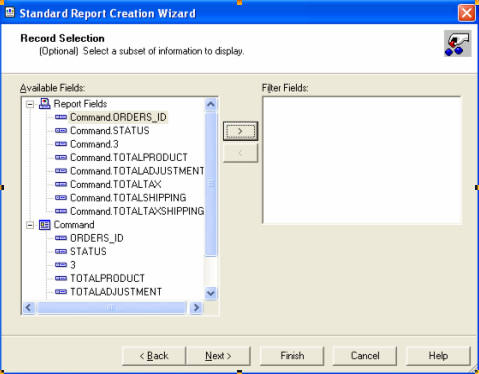Choose Command.TOTALTAXSHIPPING field
The width and height of the screenshot is (479, 374).
click(137, 211)
